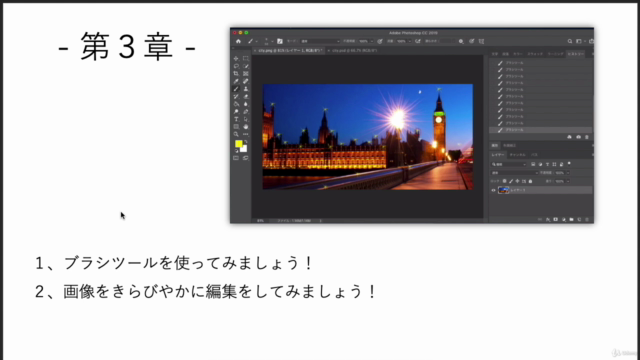Open the workspace switcher dropdown top right
The image size is (640, 360).
coord(581,41)
